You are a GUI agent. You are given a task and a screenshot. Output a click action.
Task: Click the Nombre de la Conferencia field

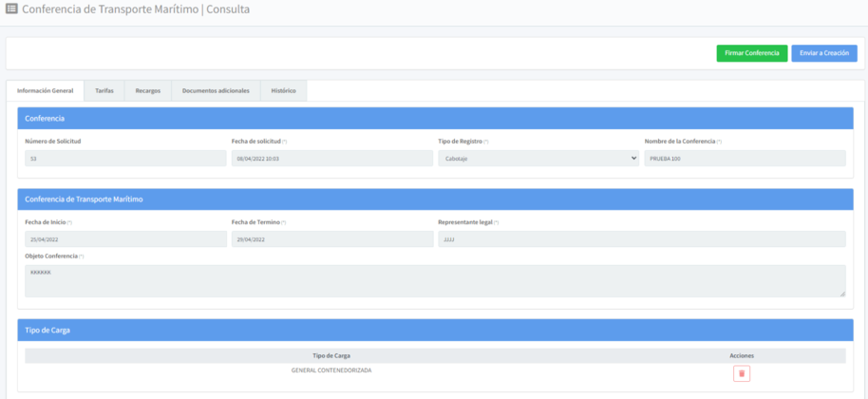[745, 159]
